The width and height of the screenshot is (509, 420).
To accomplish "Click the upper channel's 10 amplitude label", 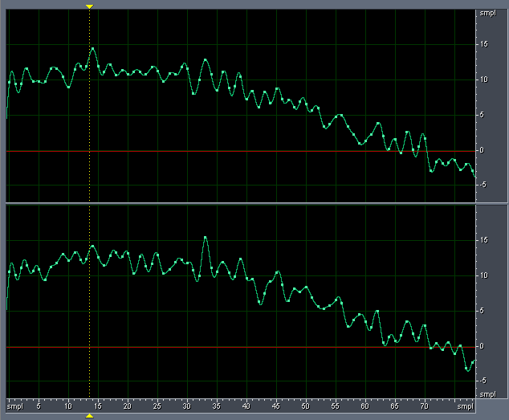I will (483, 80).
